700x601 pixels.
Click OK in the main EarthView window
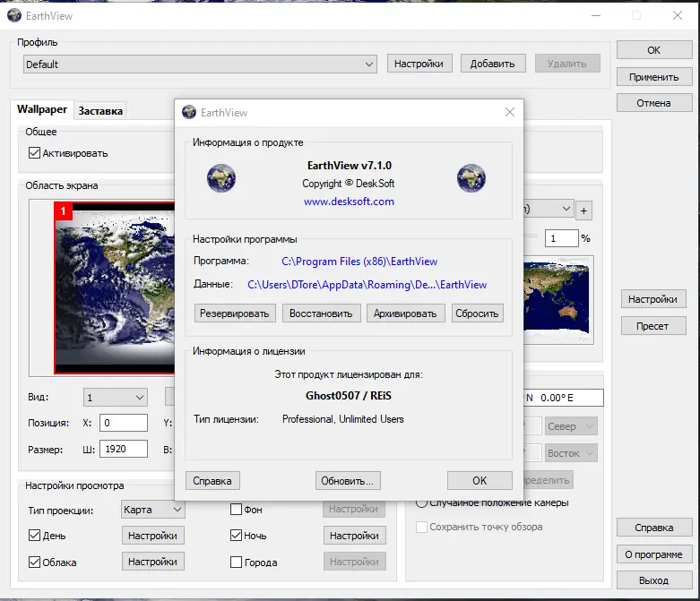(x=654, y=50)
